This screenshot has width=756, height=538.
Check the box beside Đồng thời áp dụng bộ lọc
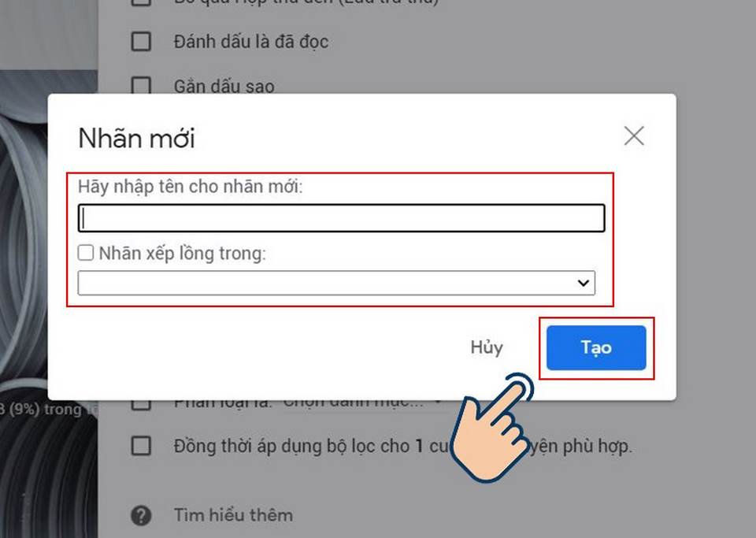pyautogui.click(x=141, y=446)
